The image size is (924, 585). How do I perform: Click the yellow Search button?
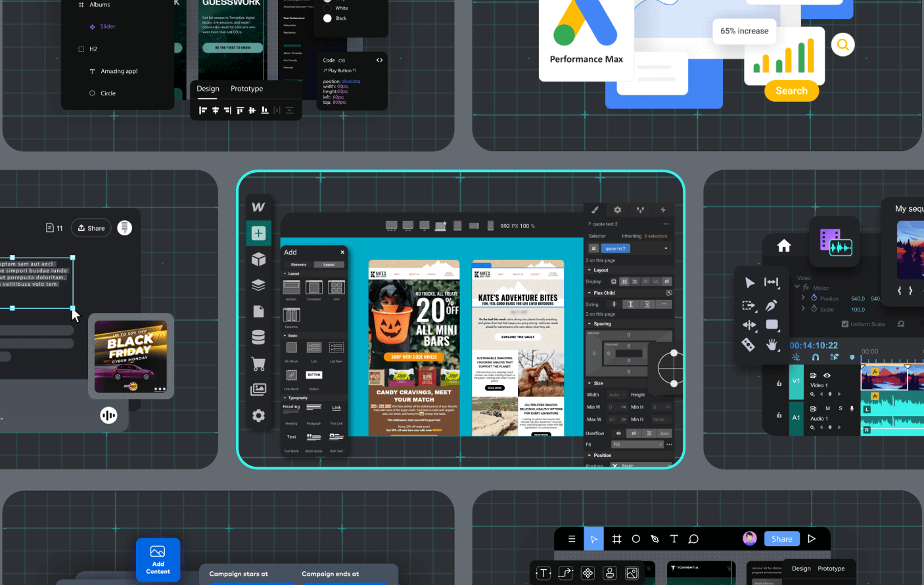pyautogui.click(x=791, y=91)
